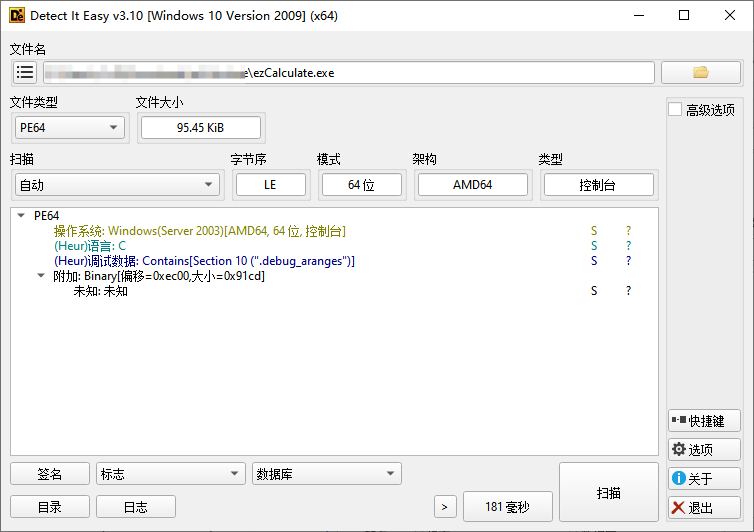Image resolution: width=754 pixels, height=532 pixels.
Task: Click S on the 调试数据 row
Action: (594, 261)
